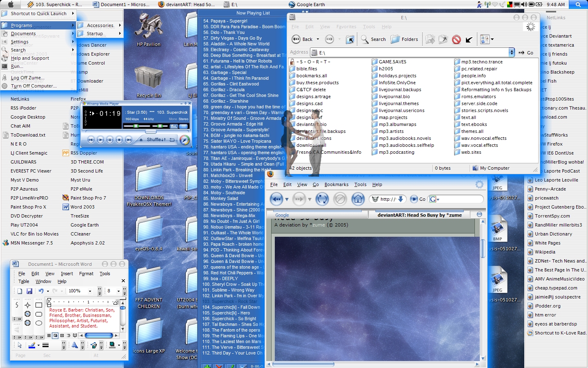Click WordArt icon in Word
The image size is (588, 368).
click(75, 345)
